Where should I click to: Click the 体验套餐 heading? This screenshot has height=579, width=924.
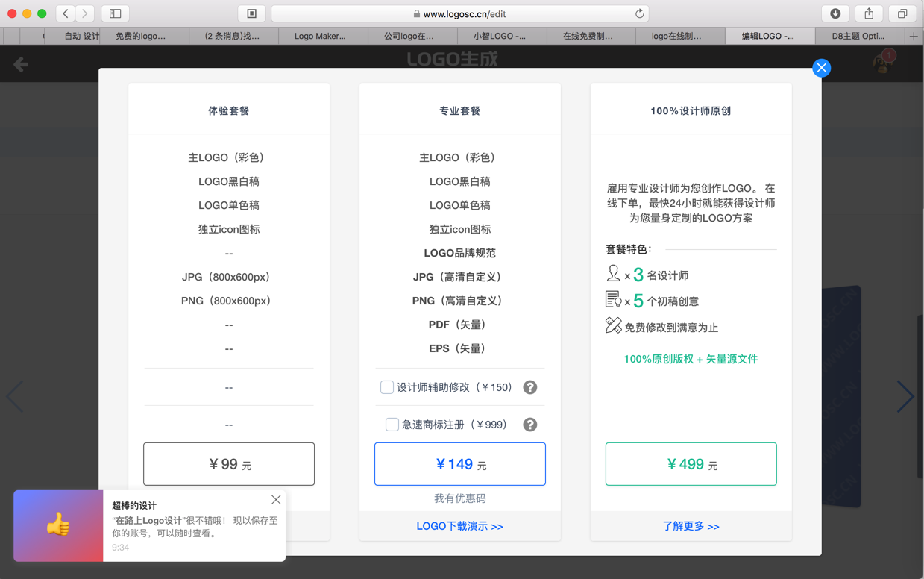pos(229,110)
